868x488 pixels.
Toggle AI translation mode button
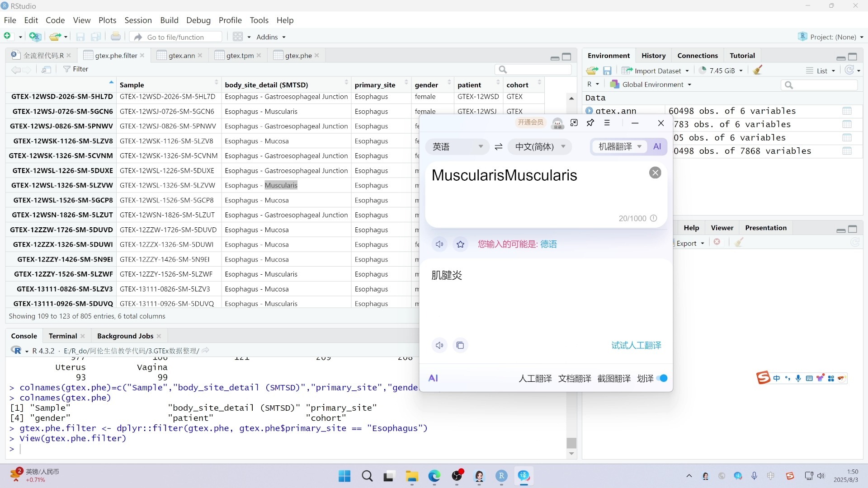[x=657, y=146]
